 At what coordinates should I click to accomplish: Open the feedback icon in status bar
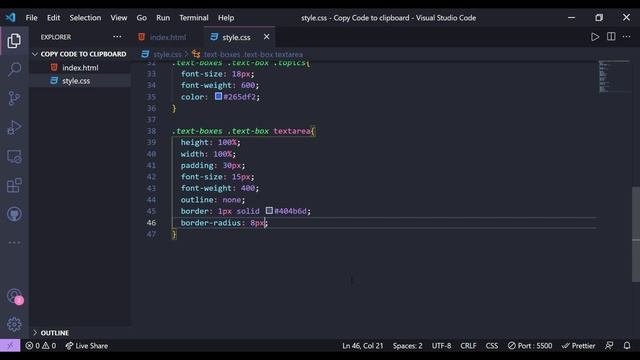(x=609, y=346)
